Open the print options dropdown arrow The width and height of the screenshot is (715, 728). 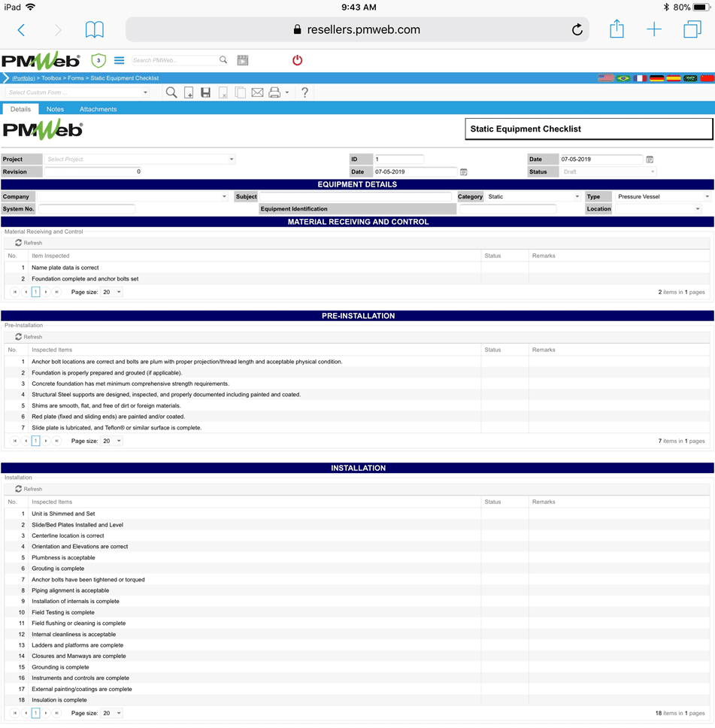pos(287,93)
